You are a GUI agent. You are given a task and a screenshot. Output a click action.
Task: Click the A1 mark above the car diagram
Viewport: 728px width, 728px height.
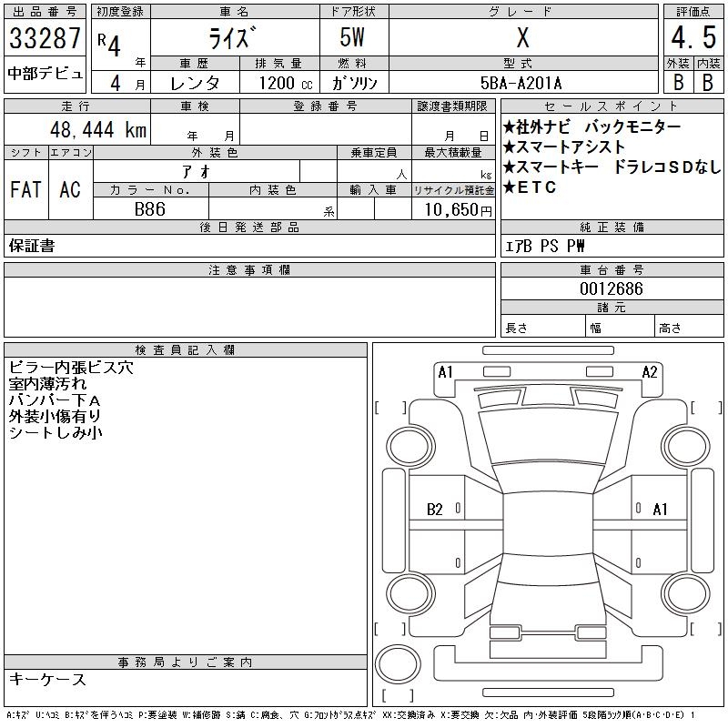[445, 371]
